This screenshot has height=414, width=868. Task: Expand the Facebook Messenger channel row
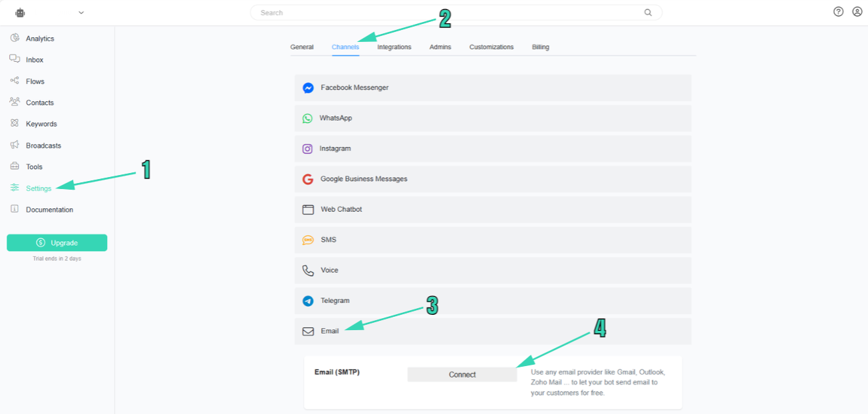point(493,88)
